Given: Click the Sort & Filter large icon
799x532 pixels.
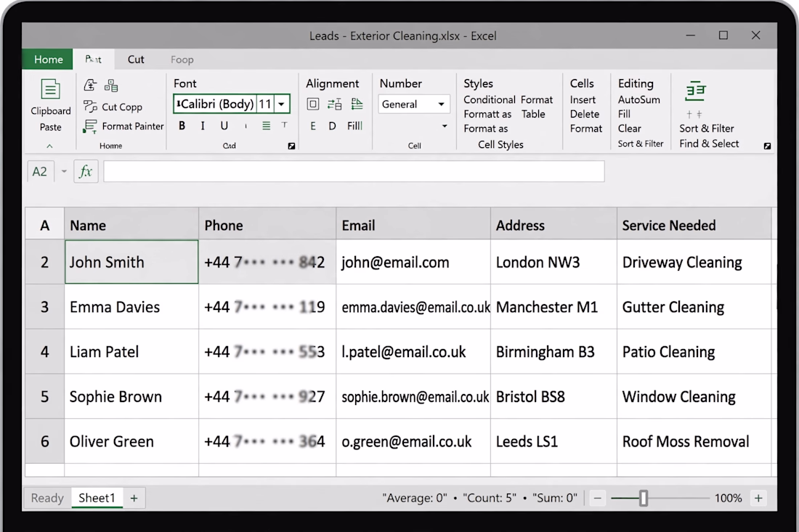Looking at the screenshot, I should coord(695,91).
